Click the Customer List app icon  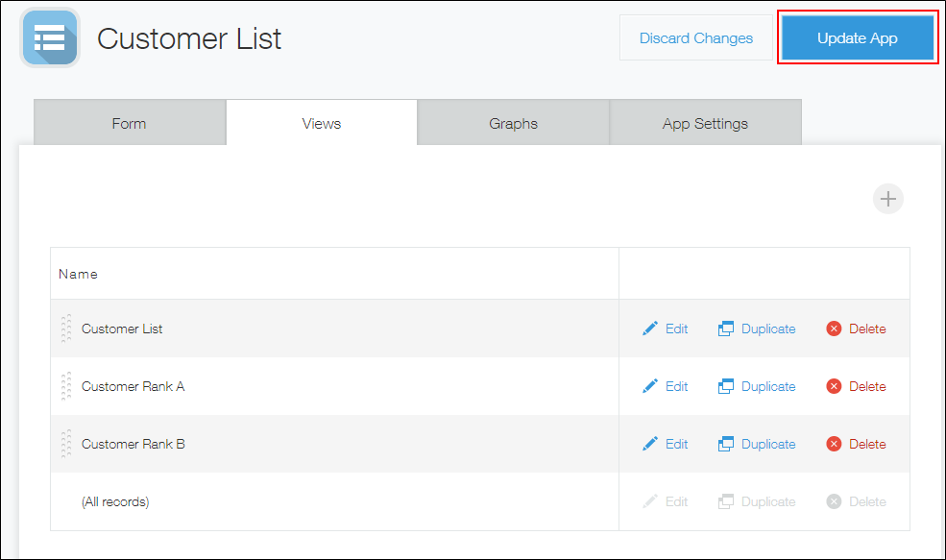[x=49, y=37]
